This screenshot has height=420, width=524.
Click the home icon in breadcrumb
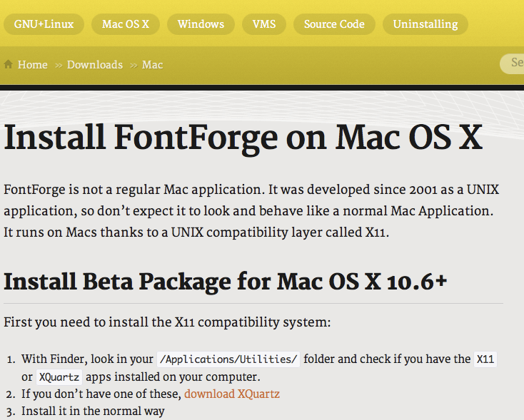[9, 64]
